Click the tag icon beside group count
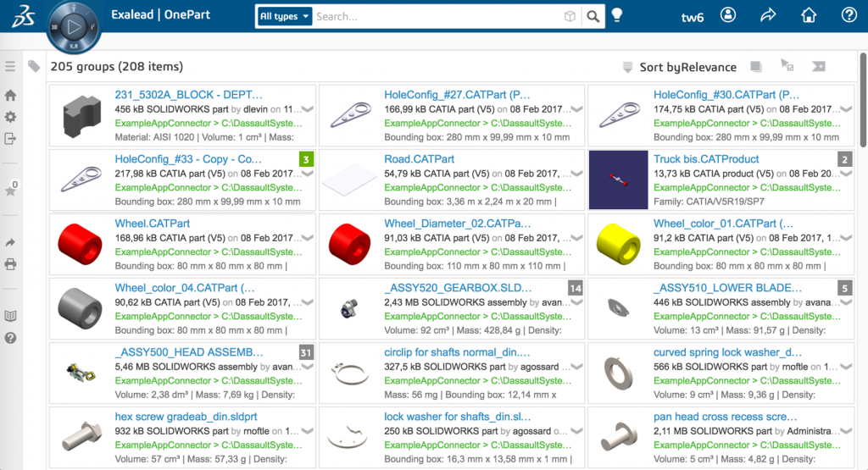This screenshot has width=868, height=470. 34,66
